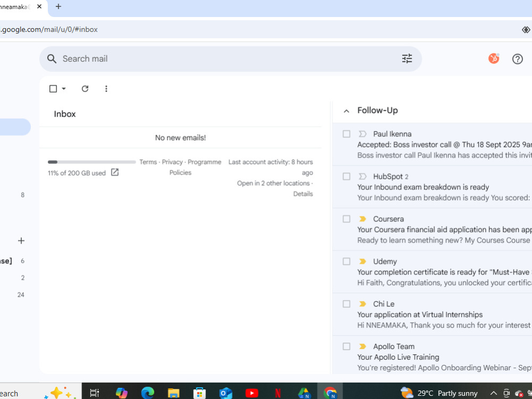The height and width of the screenshot is (399, 532).
Task: Open the Terms link
Action: tap(148, 162)
